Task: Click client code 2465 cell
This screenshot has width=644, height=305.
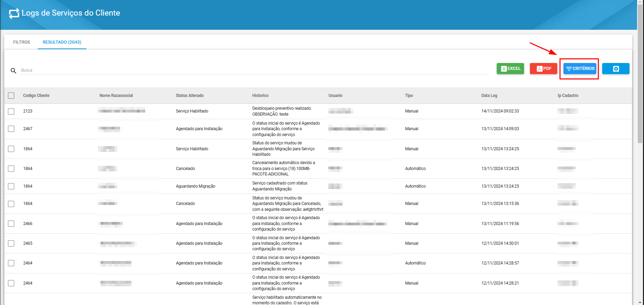Action: (28, 243)
